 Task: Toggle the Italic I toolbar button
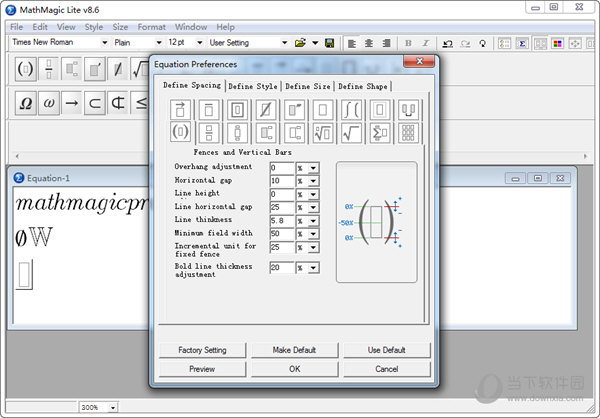[426, 43]
